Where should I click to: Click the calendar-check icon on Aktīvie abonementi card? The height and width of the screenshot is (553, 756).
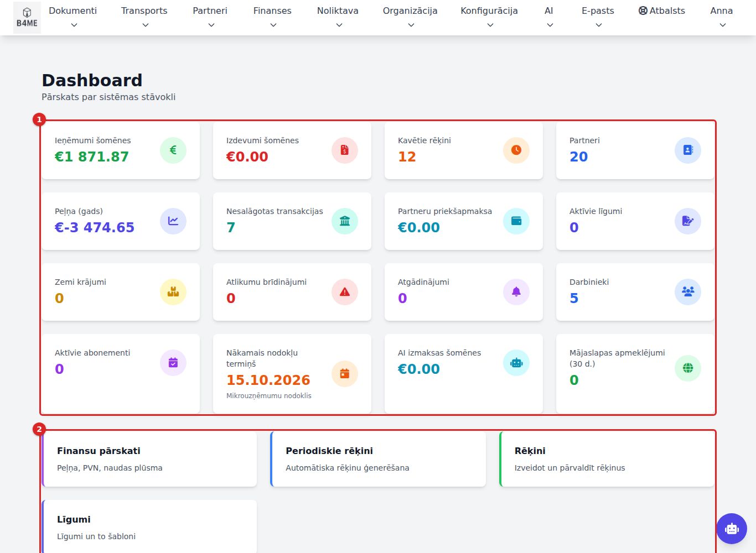pos(173,363)
